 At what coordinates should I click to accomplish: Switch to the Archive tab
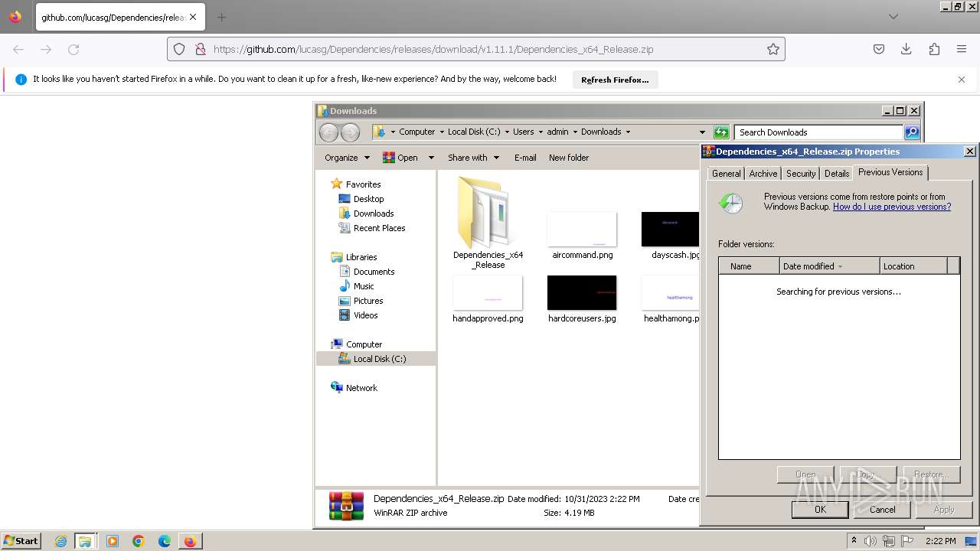coord(763,174)
